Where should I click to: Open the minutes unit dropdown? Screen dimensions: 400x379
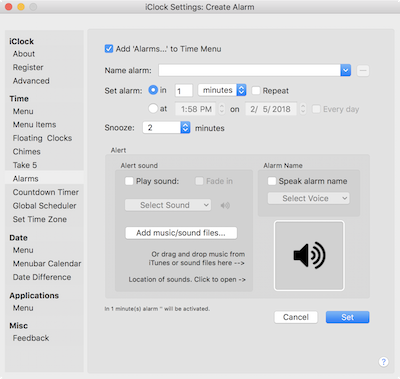[222, 90]
